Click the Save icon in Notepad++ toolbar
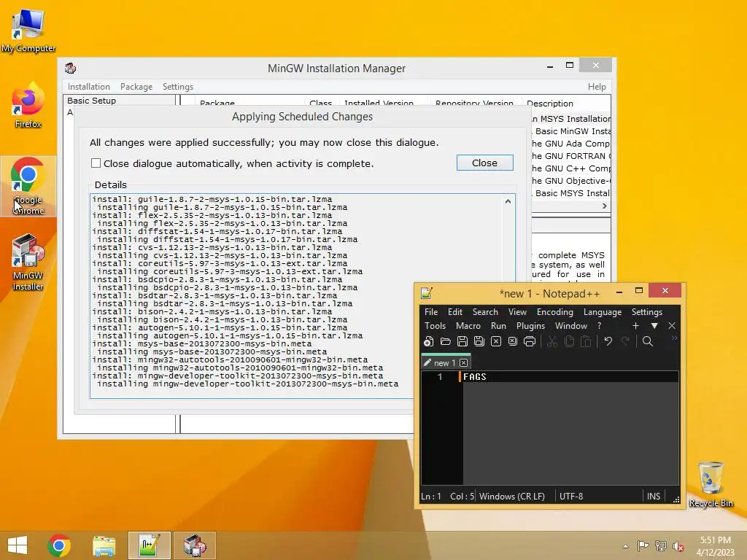 [x=462, y=341]
